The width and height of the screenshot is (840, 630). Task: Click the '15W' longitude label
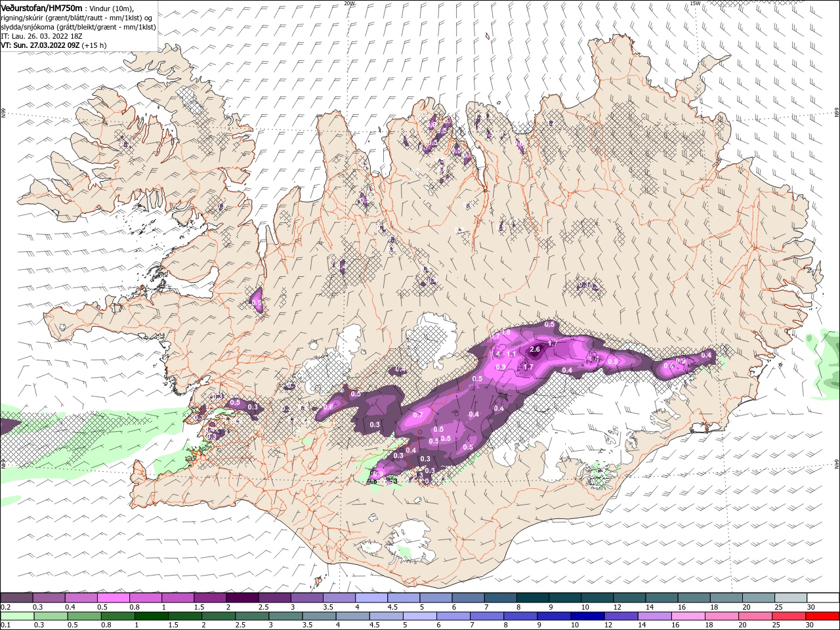pos(695,3)
